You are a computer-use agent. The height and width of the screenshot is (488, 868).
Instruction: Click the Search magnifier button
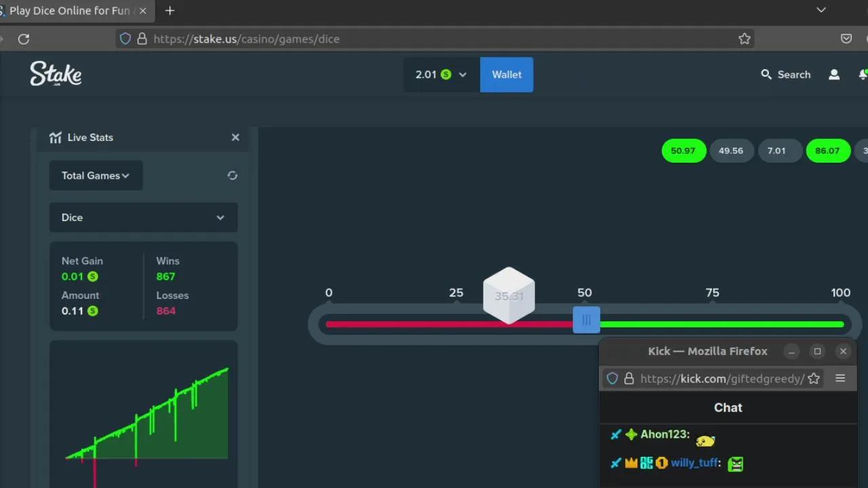785,75
